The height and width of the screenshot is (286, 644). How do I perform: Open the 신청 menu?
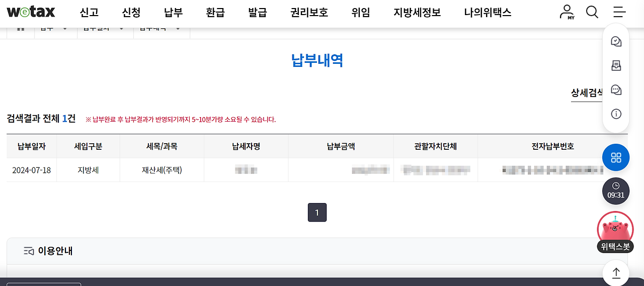tap(131, 13)
